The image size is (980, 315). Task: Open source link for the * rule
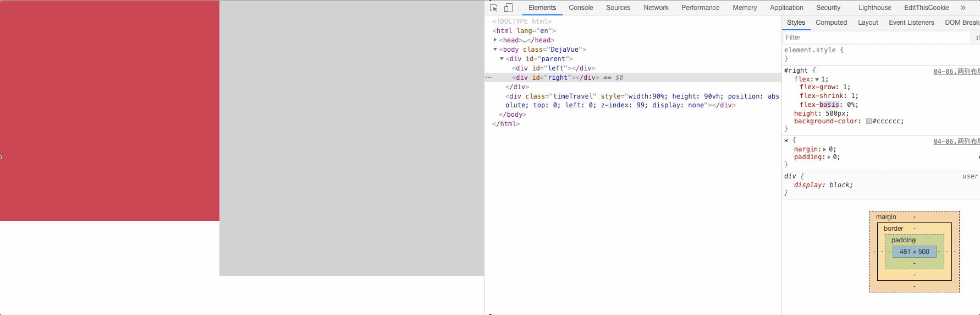click(x=956, y=142)
